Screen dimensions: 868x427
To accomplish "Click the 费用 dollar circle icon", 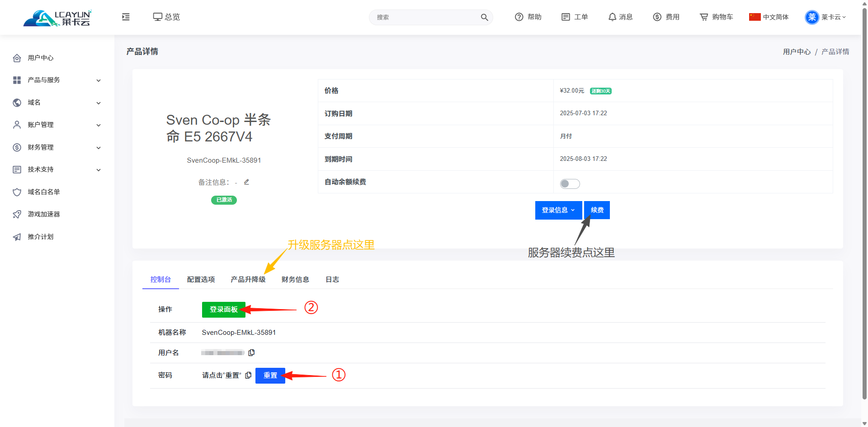I will tap(657, 17).
